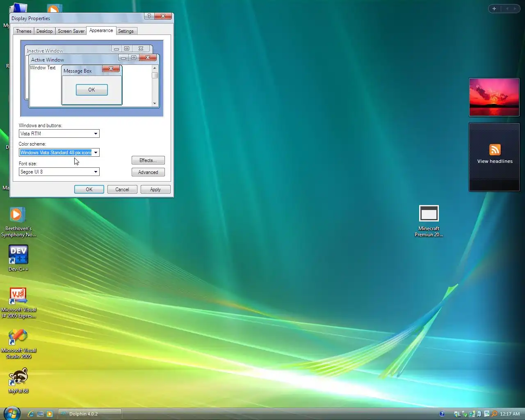Open the Advanced appearance button
The image size is (525, 420).
[148, 172]
